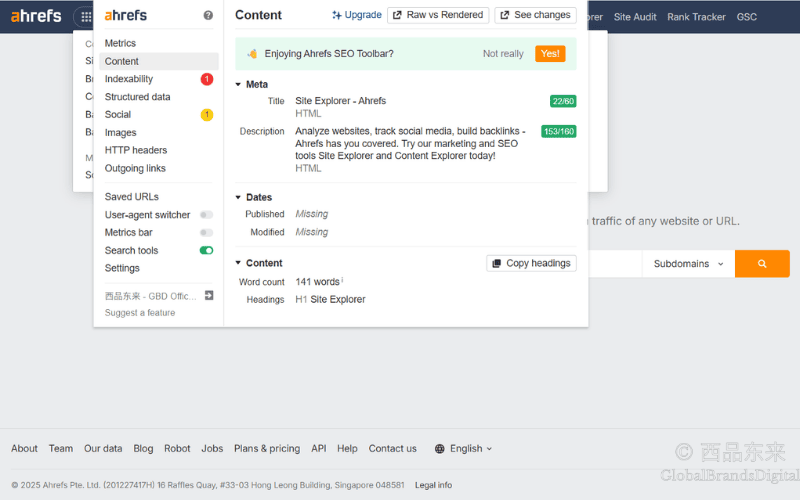
Task: Collapse the Dates section
Action: point(238,197)
